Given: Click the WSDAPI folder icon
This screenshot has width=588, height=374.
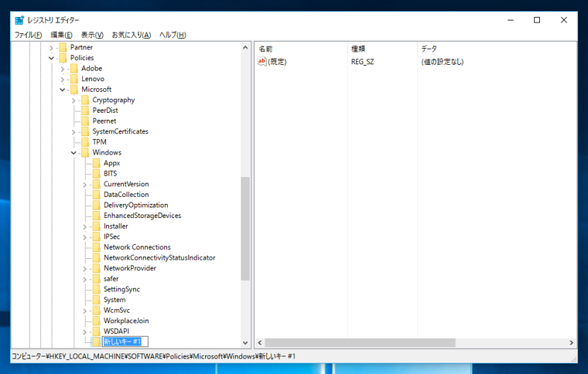Looking at the screenshot, I should point(97,331).
